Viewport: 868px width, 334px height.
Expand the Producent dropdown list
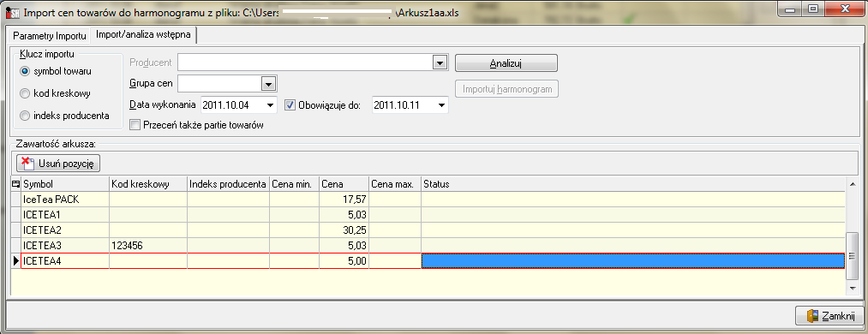click(440, 63)
